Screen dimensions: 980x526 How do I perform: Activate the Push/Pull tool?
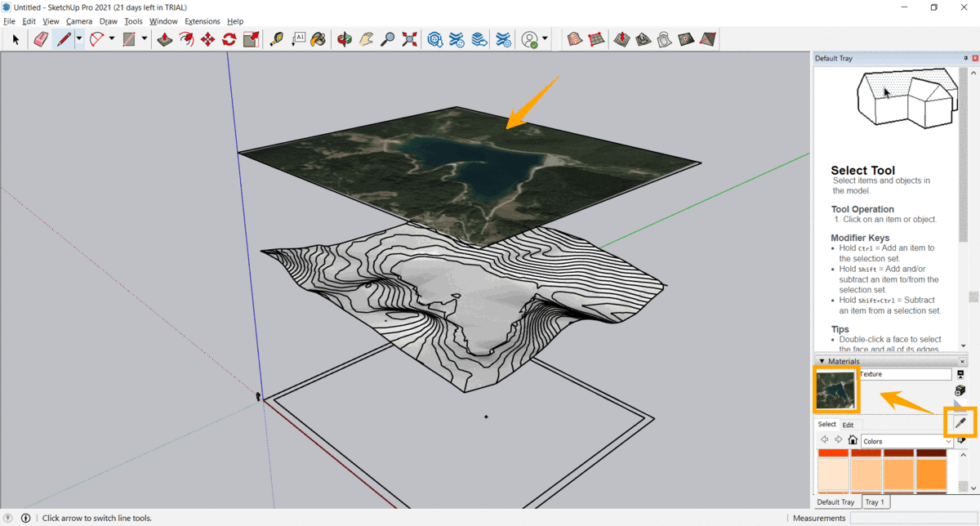[x=165, y=38]
